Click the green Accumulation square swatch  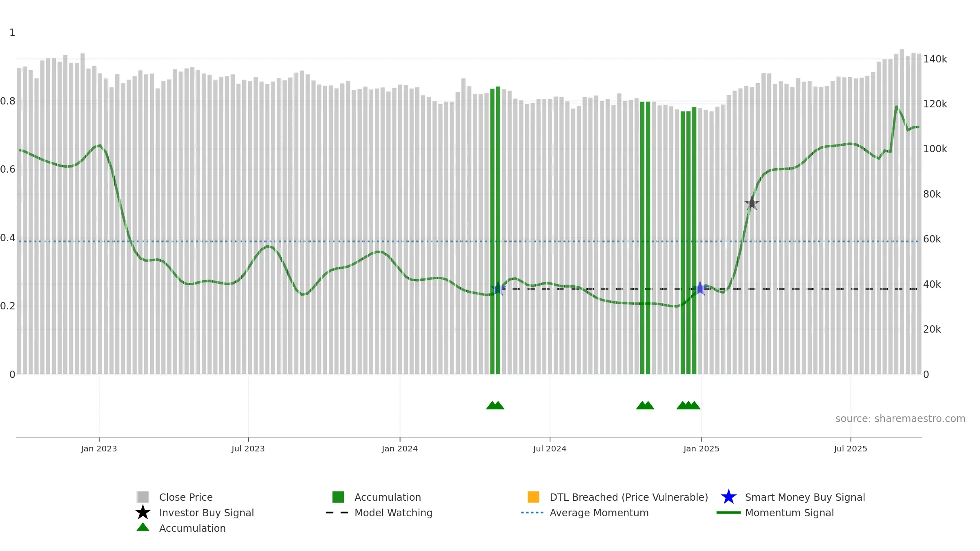tap(338, 497)
